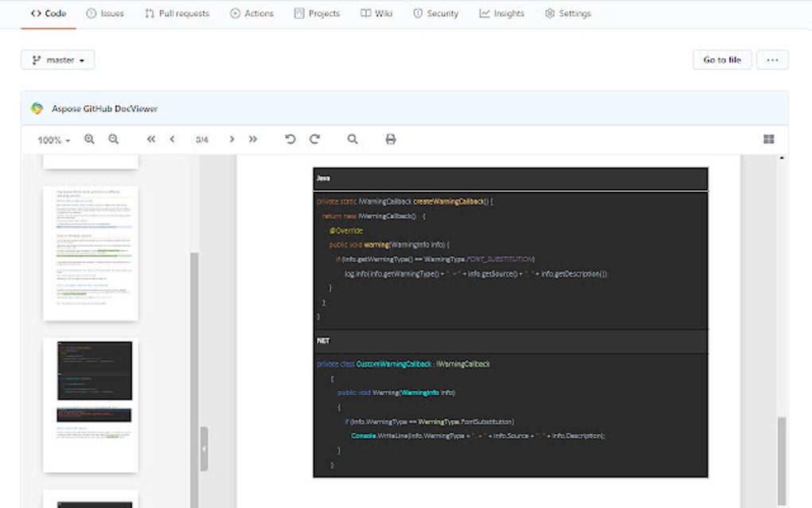Viewport: 812px width, 508px height.
Task: Open the document search tool
Action: [352, 139]
